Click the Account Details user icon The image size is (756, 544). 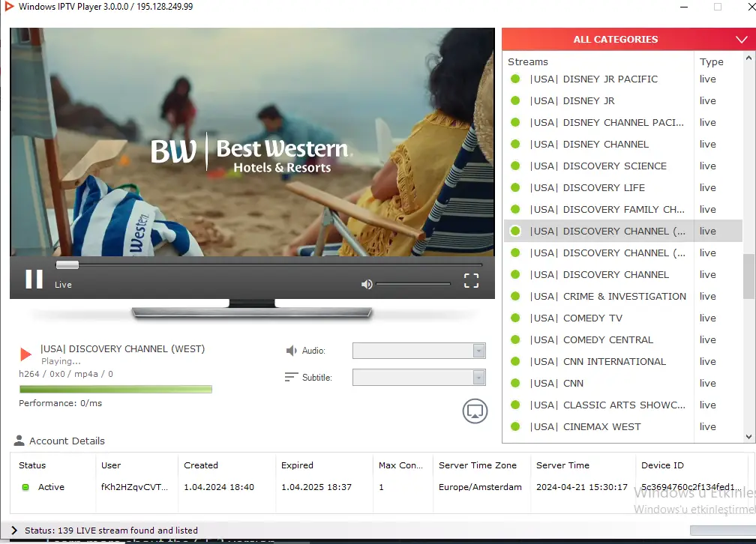19,441
